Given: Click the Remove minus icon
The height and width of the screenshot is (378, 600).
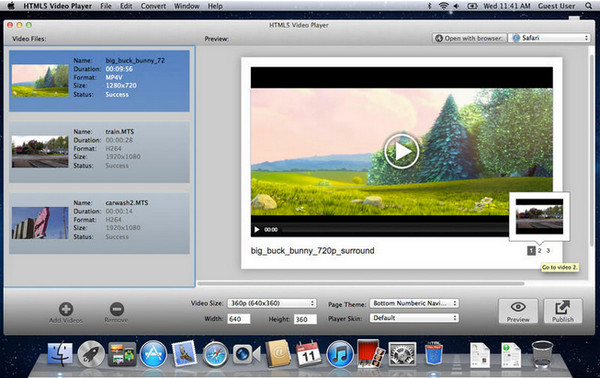Looking at the screenshot, I should click(117, 309).
